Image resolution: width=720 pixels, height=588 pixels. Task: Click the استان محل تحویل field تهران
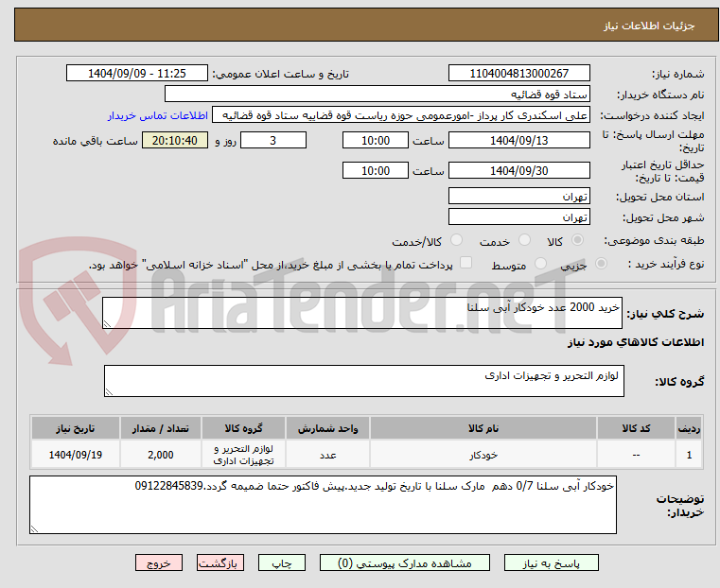(x=518, y=197)
